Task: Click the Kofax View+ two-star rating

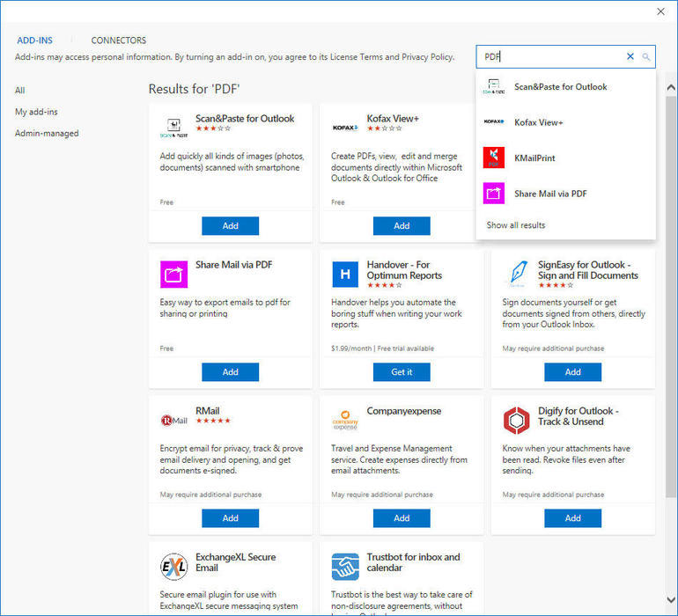Action: coord(385,128)
